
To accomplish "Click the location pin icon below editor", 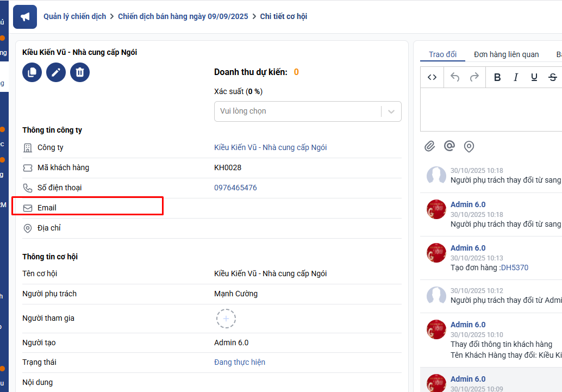I will click(x=469, y=146).
